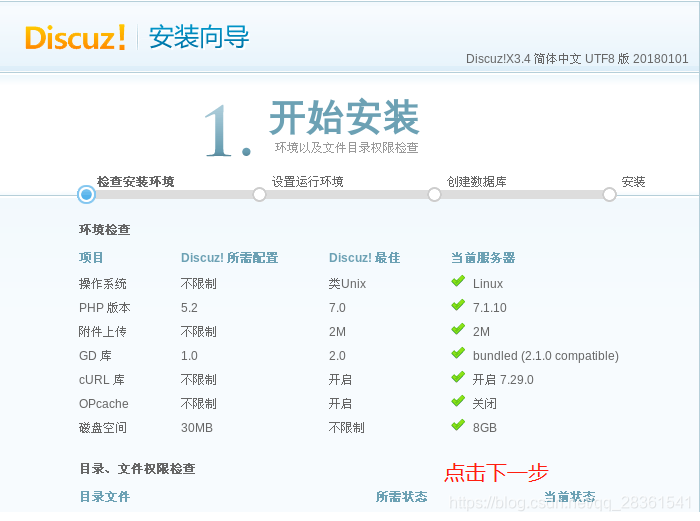This screenshot has height=521, width=700.
Task: Click the Discuz! 最佳 column header
Action: pyautogui.click(x=364, y=258)
